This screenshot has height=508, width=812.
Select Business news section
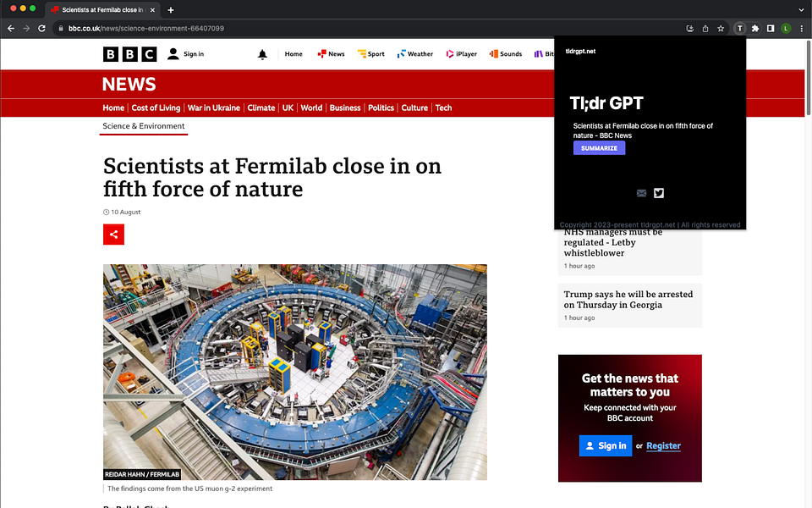pyautogui.click(x=345, y=108)
